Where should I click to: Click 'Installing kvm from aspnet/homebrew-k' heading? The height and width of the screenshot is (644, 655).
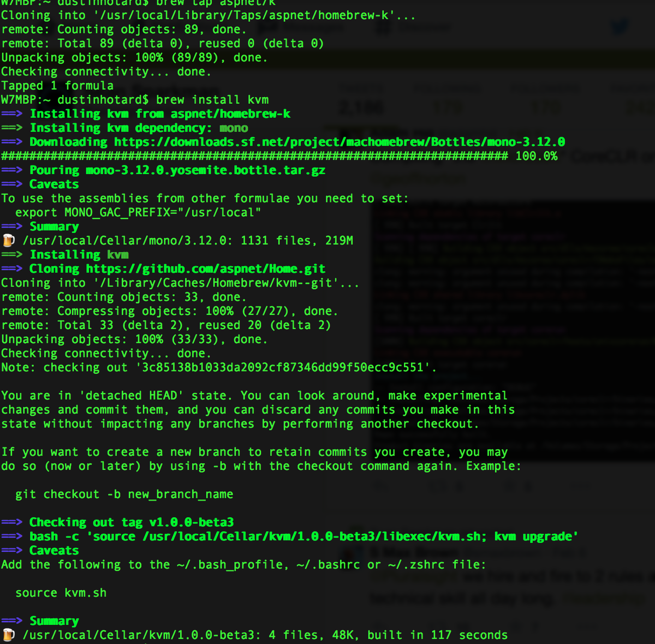[160, 114]
